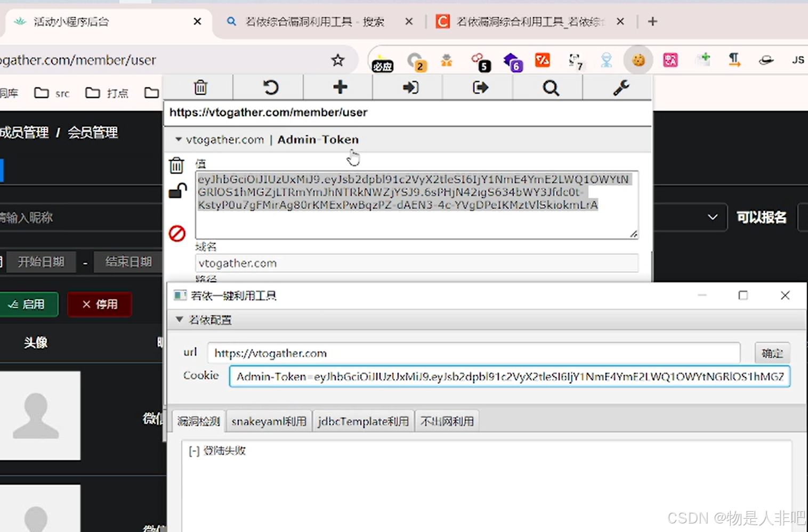The width and height of the screenshot is (808, 532).
Task: Click the hat-shaped extension icon
Action: [x=766, y=61]
